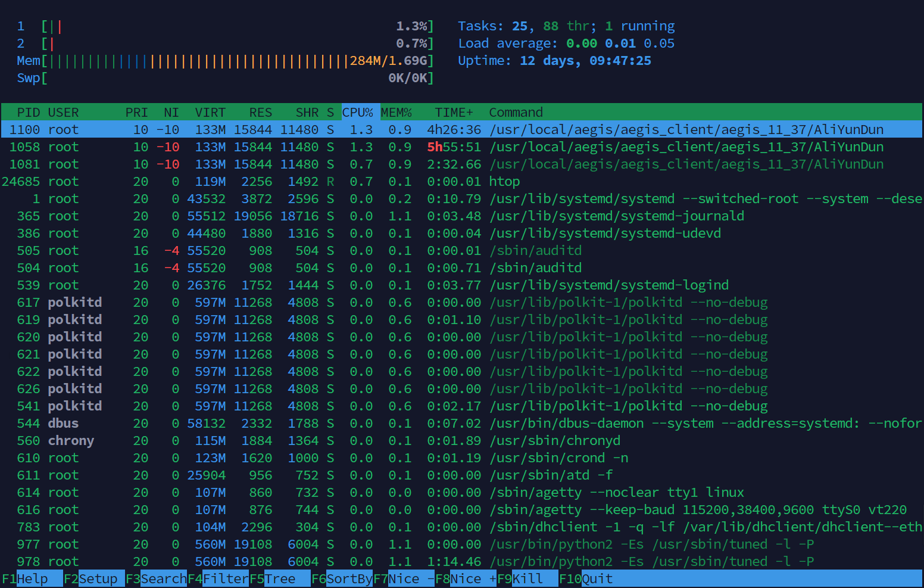Click F7 Nice - to raise priority
The width and height of the screenshot is (924, 588).
point(404,578)
